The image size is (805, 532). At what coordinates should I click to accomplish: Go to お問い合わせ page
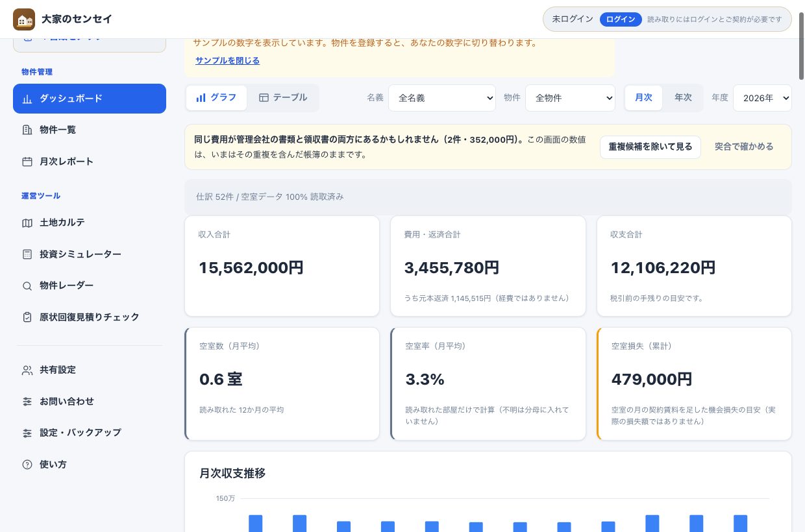pyautogui.click(x=90, y=402)
